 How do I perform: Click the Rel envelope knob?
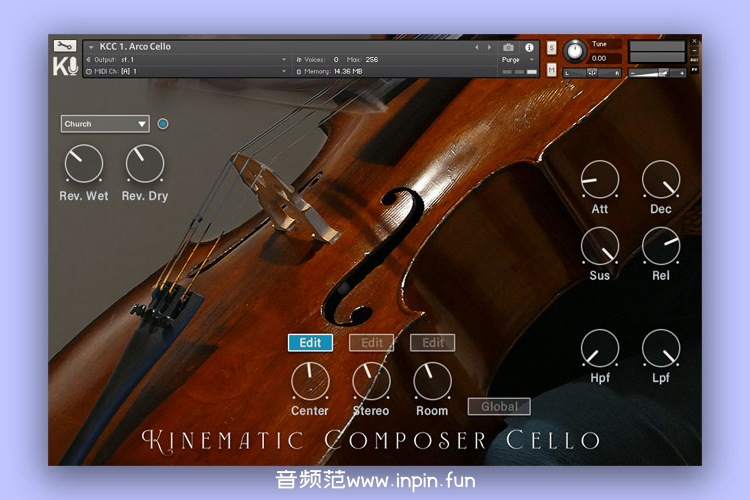tap(661, 246)
